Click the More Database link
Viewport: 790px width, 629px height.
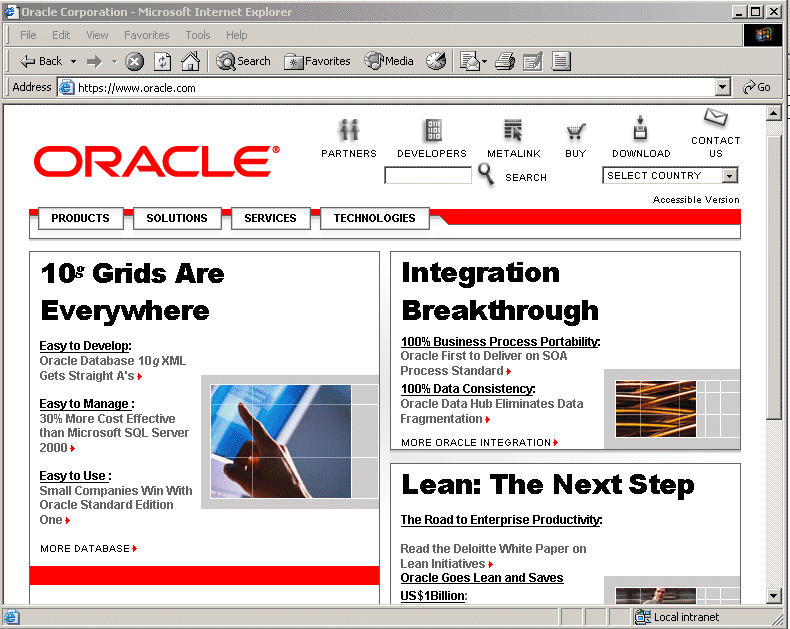[88, 549]
